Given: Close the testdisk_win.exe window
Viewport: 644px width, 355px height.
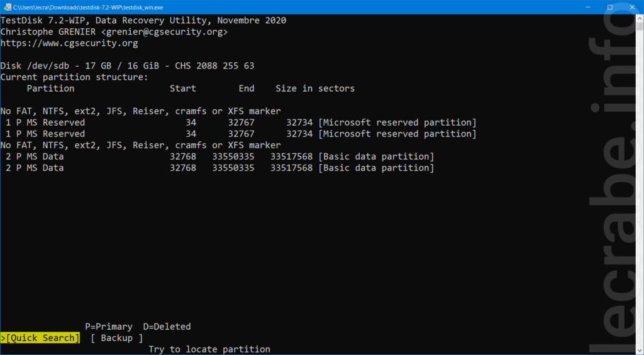Looking at the screenshot, I should pyautogui.click(x=632, y=7).
